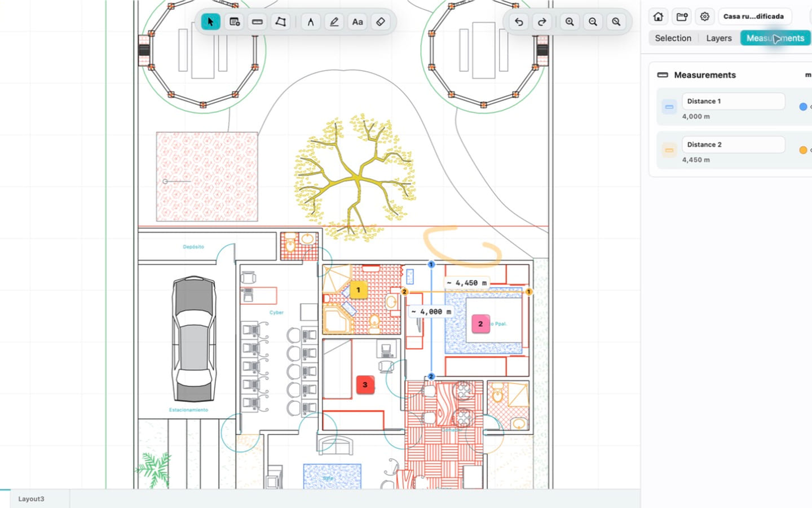The image size is (812, 508).
Task: Open the file browser folder icon
Action: click(682, 16)
